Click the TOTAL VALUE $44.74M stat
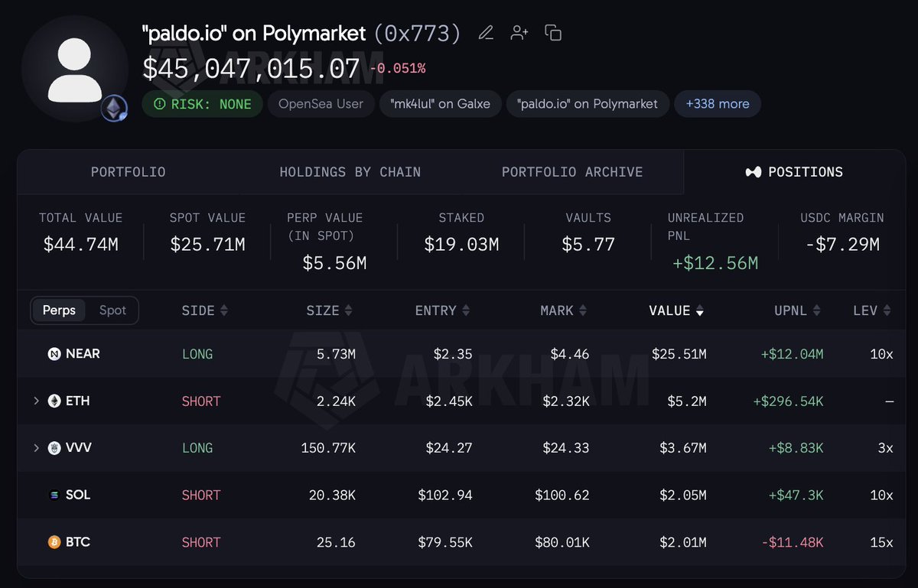918x588 pixels. [80, 232]
